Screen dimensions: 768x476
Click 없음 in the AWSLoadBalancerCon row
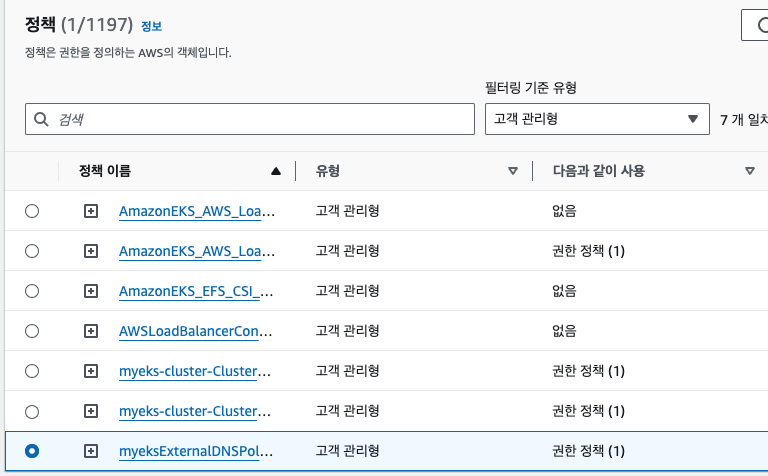click(564, 331)
